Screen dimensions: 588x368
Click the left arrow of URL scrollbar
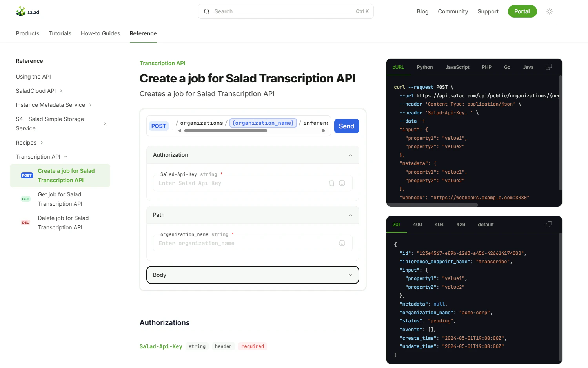coord(180,131)
